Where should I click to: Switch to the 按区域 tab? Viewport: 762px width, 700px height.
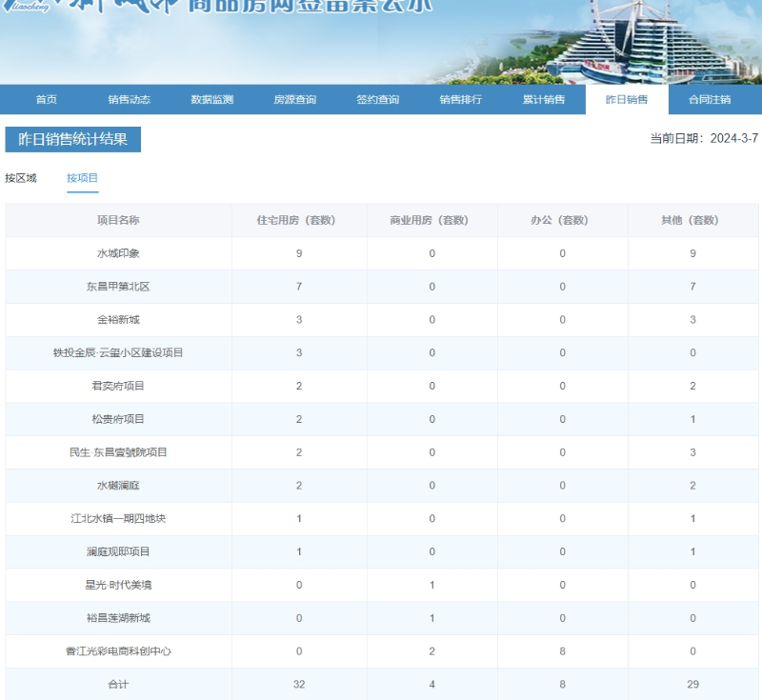pyautogui.click(x=21, y=178)
